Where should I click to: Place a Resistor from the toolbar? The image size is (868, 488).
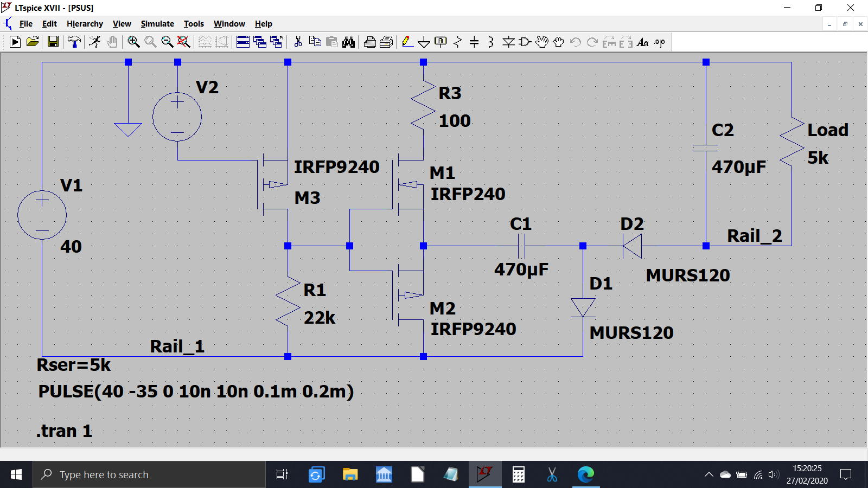(x=457, y=42)
